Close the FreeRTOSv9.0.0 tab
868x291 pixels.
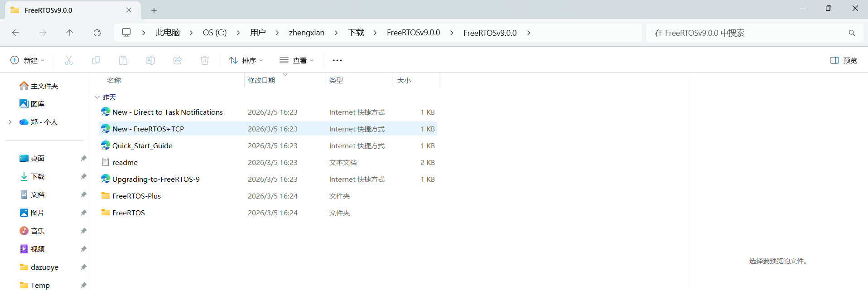129,10
